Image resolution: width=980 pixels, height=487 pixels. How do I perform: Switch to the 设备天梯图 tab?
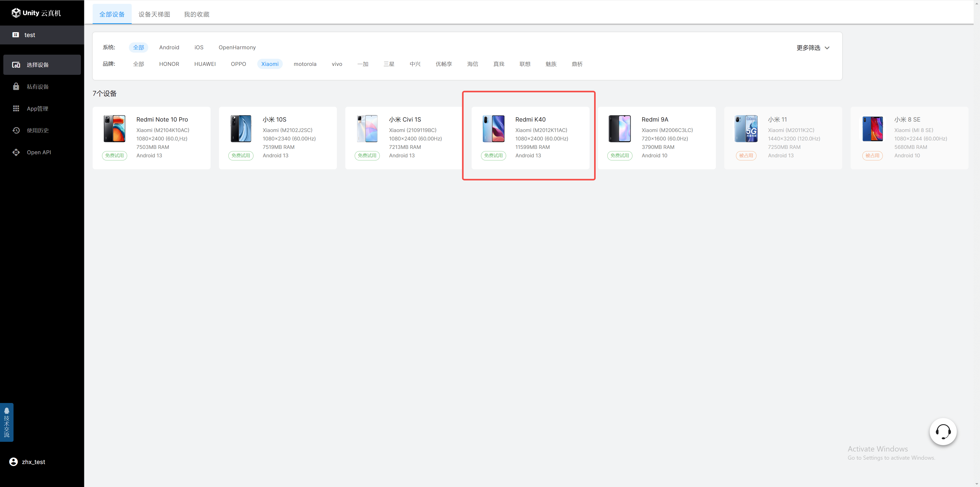[x=154, y=14]
